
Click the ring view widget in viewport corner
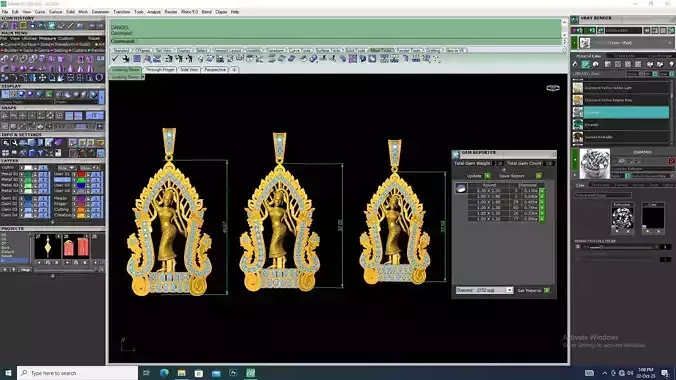553,88
